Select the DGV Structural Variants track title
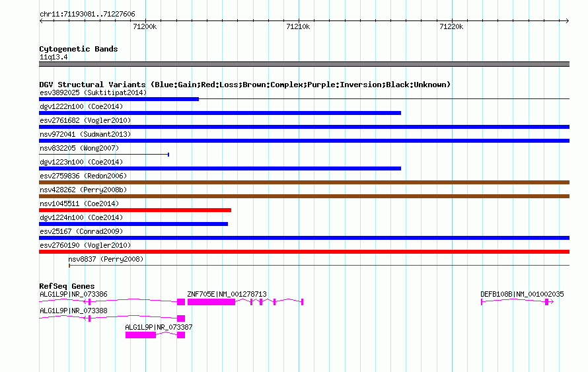Screen dimensions: 588x372 tap(244, 85)
